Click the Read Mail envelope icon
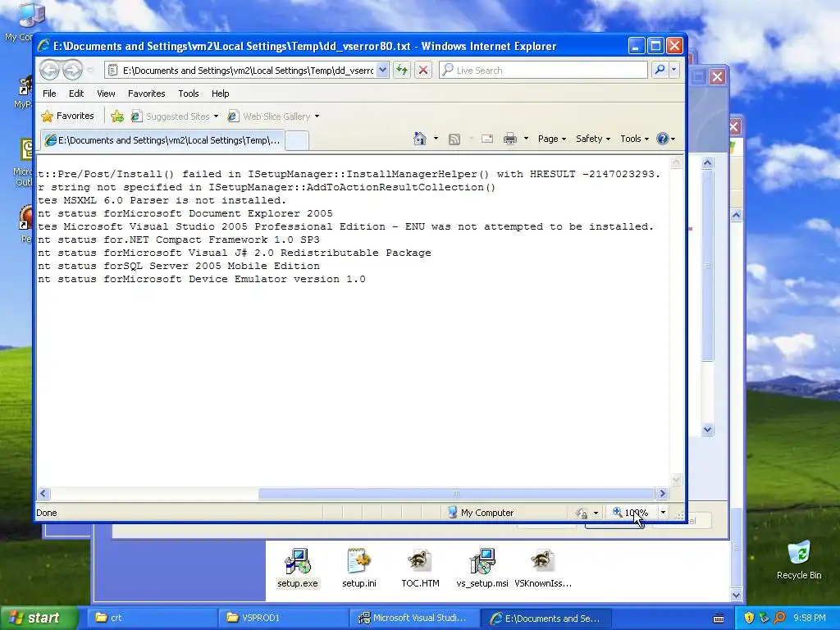The image size is (840, 630). (487, 139)
